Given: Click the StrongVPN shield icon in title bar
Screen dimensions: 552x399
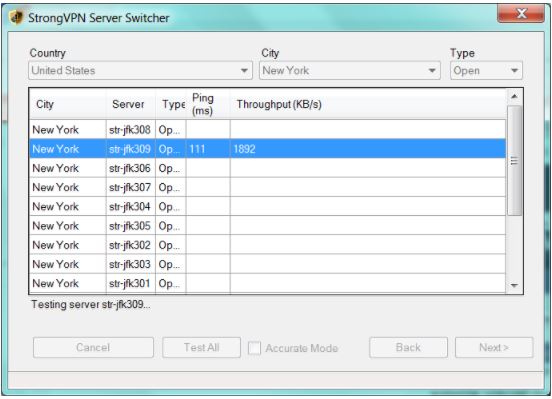Looking at the screenshot, I should pos(16,17).
